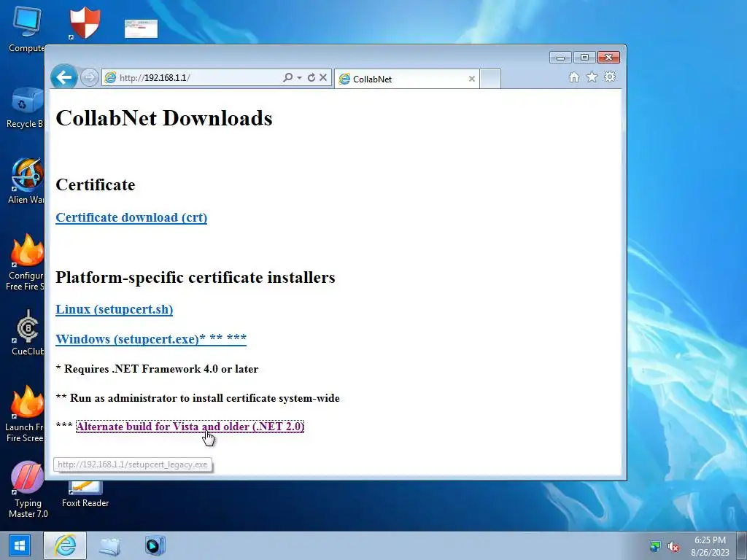Click the search magnifier in address bar
Viewport: 747px width, 560px height.
tap(287, 77)
